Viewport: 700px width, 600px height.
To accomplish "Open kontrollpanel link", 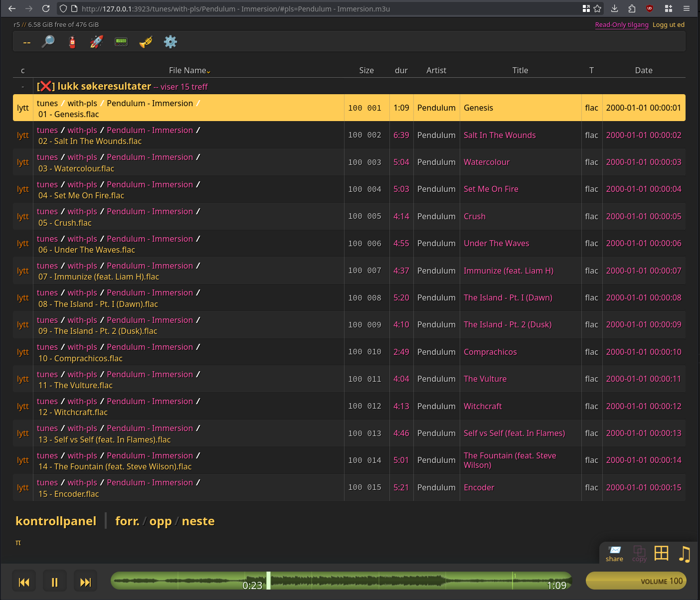I will click(x=56, y=521).
